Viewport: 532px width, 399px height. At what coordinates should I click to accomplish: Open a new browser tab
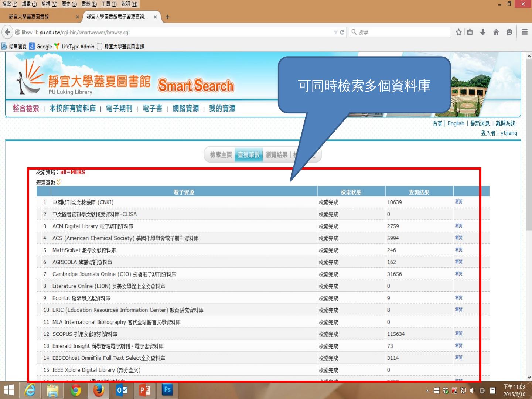click(x=167, y=17)
